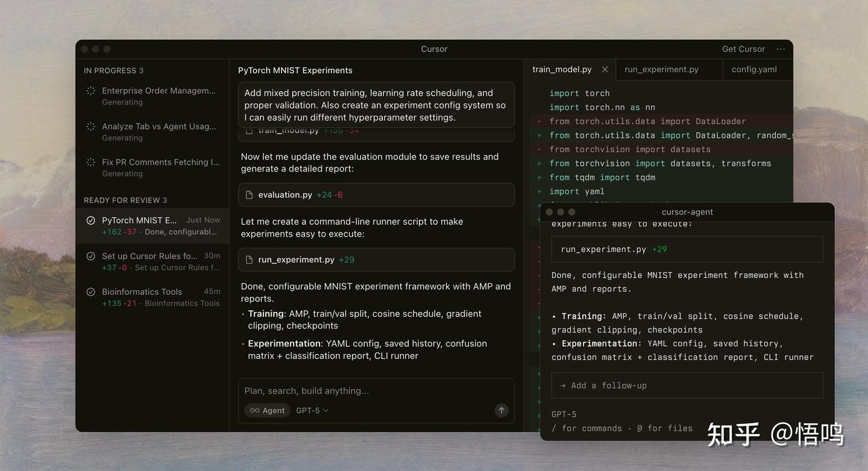Image resolution: width=868 pixels, height=471 pixels.
Task: Open the run_experiment.py +29 card in Cursor chat
Action: click(x=376, y=260)
